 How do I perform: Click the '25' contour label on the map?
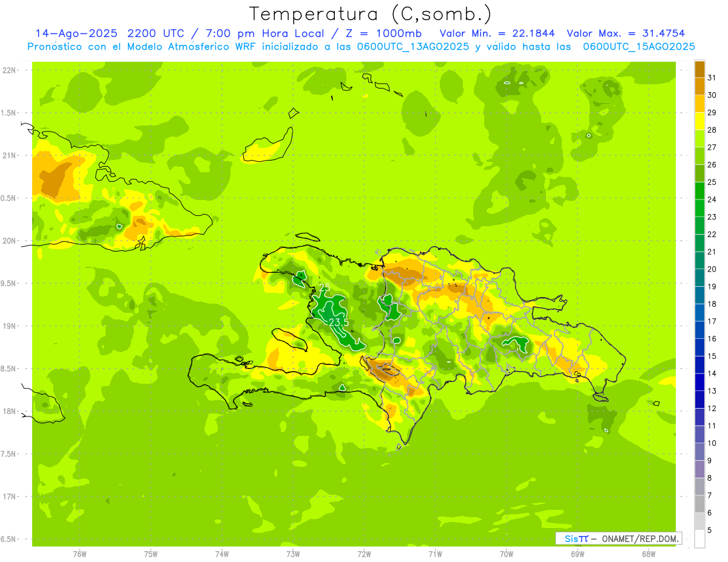point(325,287)
